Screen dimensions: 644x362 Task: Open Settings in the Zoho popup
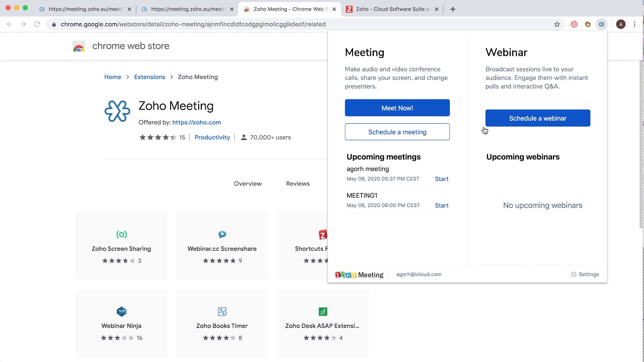585,275
